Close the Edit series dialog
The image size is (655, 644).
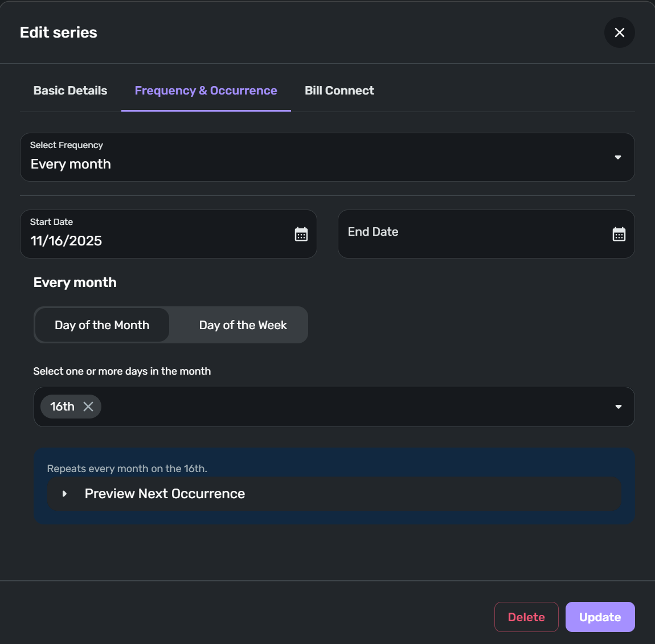[619, 32]
